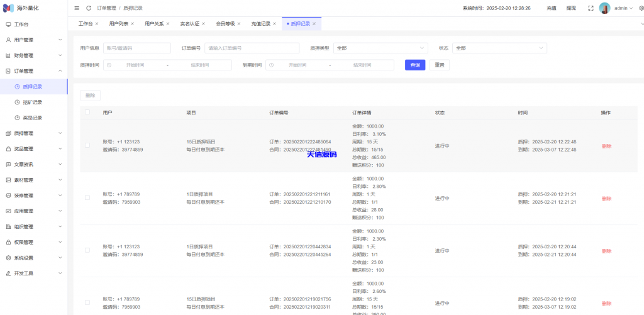Open the 状态 dropdown

click(x=499, y=48)
